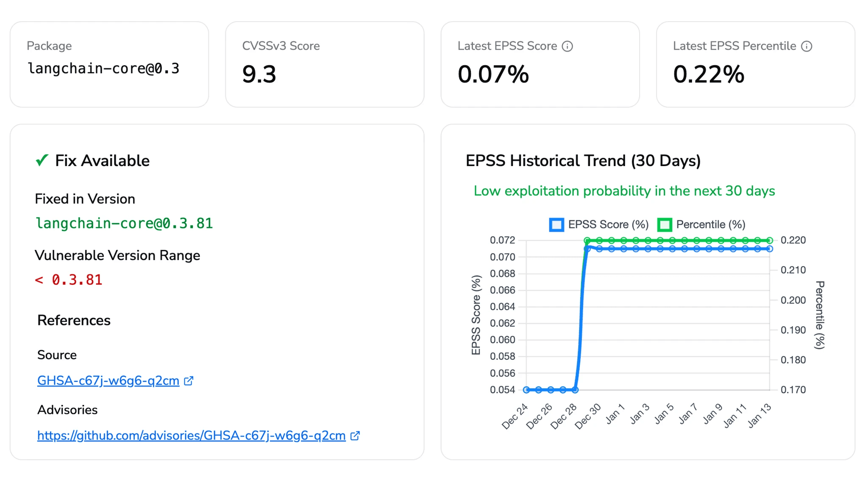Screen dimensions: 868x483
Task: Click the Latest EPSS Percentile 0.22% value
Action: (x=708, y=75)
